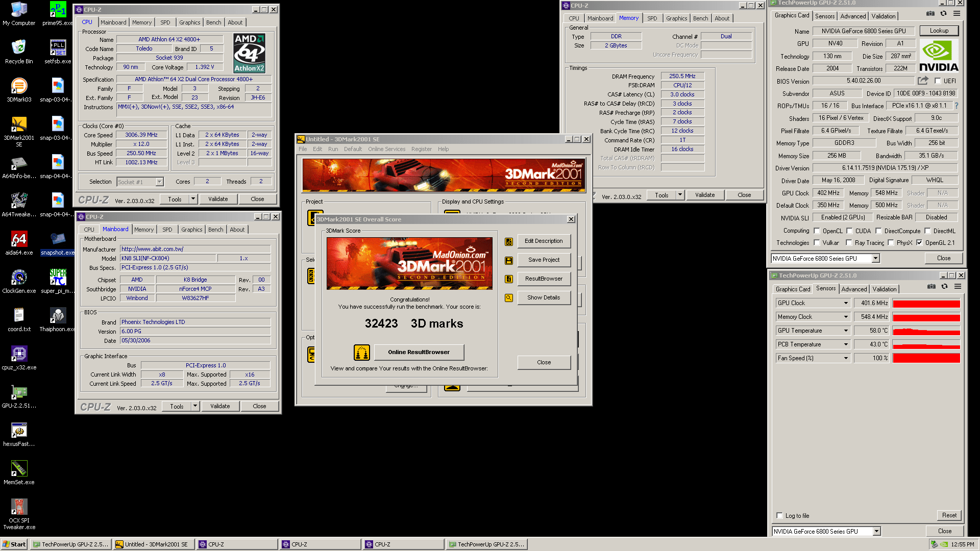Image resolution: width=980 pixels, height=551 pixels.
Task: Click the Validate button in CPU-Z Memory window
Action: [x=704, y=195]
